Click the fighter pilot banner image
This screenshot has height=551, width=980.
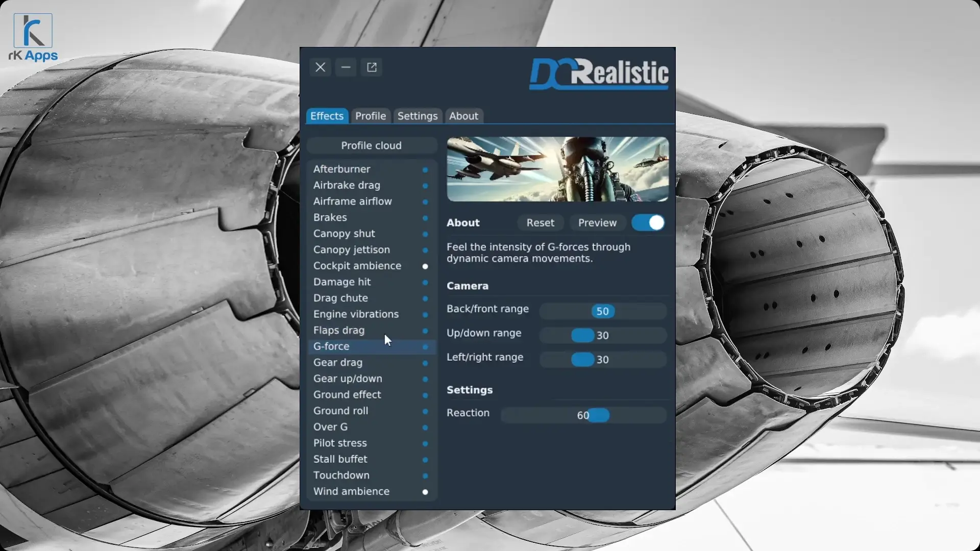click(557, 169)
